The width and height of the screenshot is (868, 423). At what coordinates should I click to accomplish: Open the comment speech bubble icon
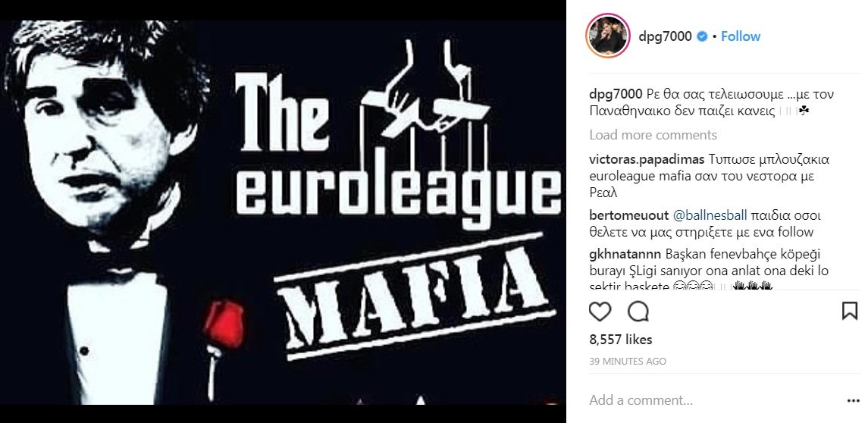[x=638, y=312]
